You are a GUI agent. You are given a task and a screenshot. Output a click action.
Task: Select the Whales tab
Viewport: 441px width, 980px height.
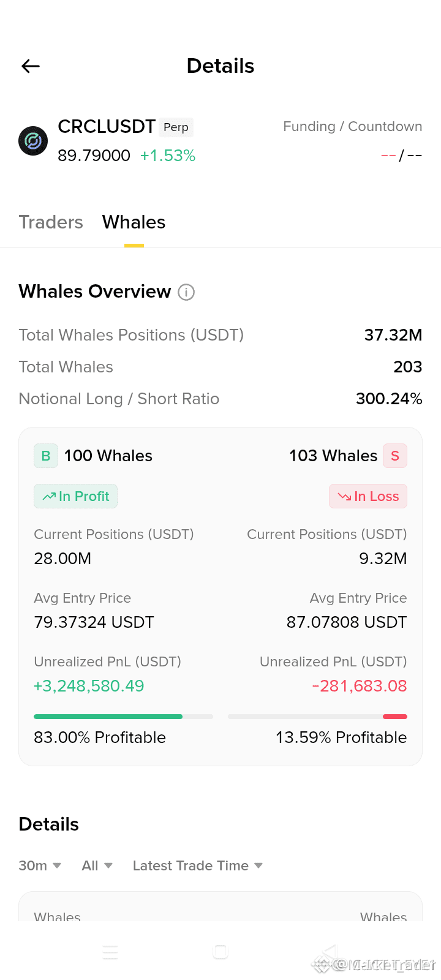[134, 222]
